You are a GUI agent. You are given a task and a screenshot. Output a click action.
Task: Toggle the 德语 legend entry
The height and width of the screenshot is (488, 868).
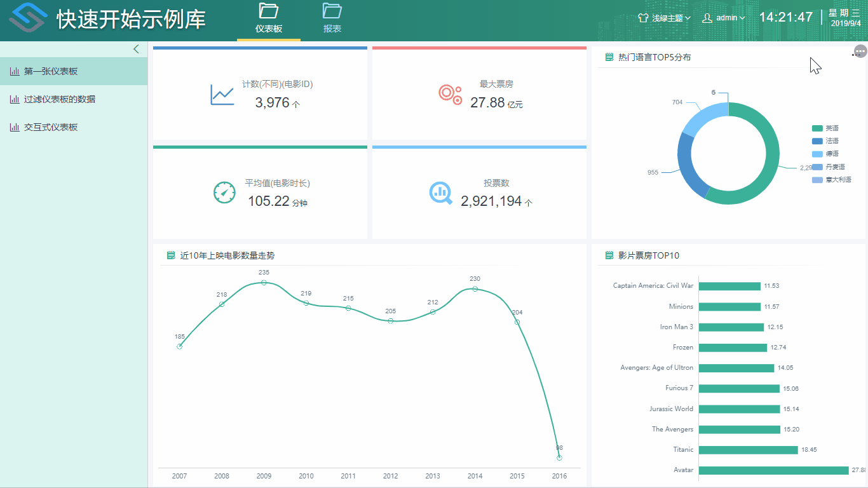click(x=826, y=154)
